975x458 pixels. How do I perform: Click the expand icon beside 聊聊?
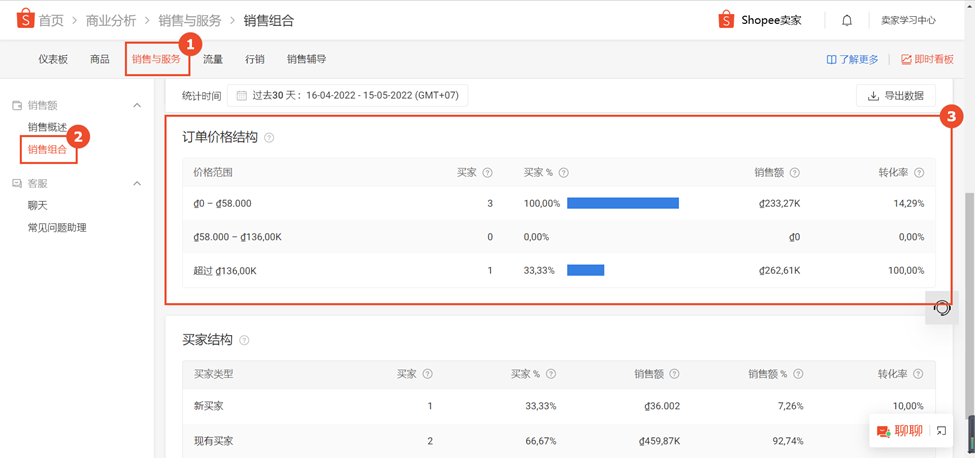(x=941, y=431)
